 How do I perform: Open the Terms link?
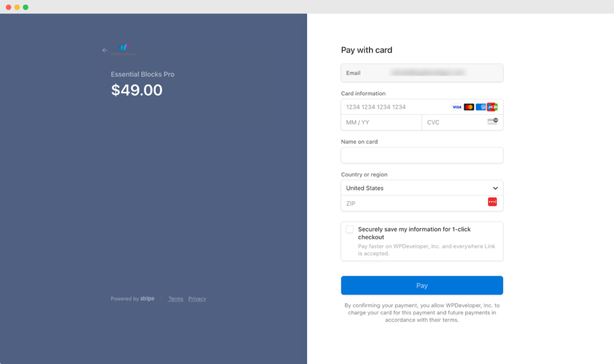click(175, 299)
